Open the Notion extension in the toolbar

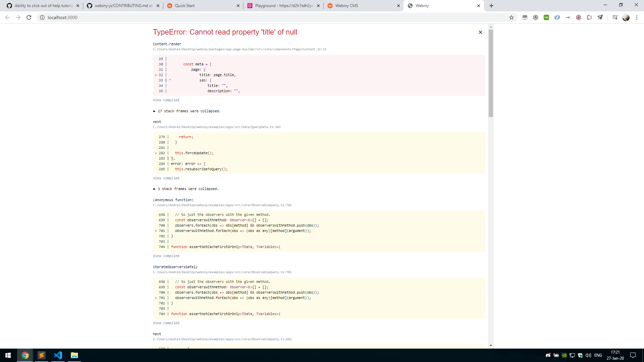tap(536, 17)
